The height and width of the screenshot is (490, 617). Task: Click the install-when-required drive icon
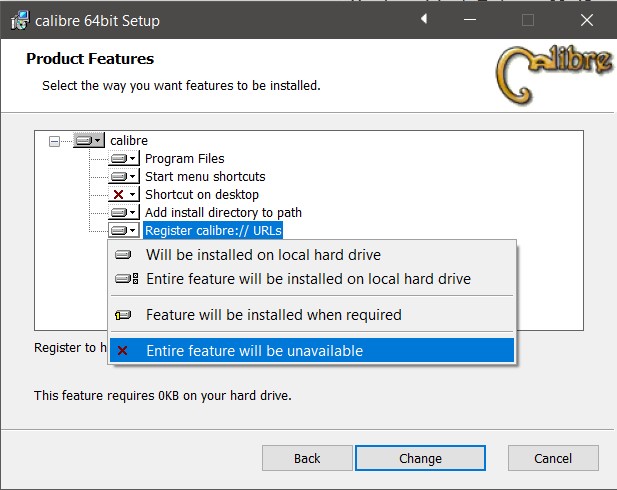coord(123,315)
